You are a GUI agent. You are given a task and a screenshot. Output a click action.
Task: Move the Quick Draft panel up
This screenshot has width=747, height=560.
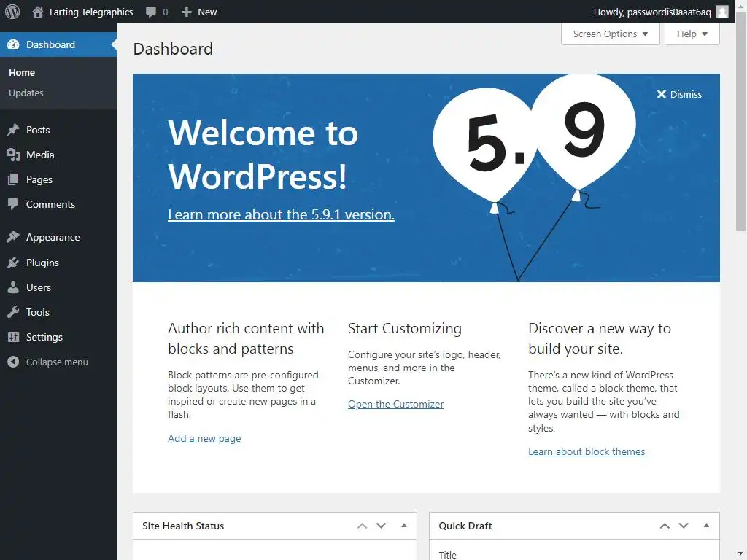[665, 526]
